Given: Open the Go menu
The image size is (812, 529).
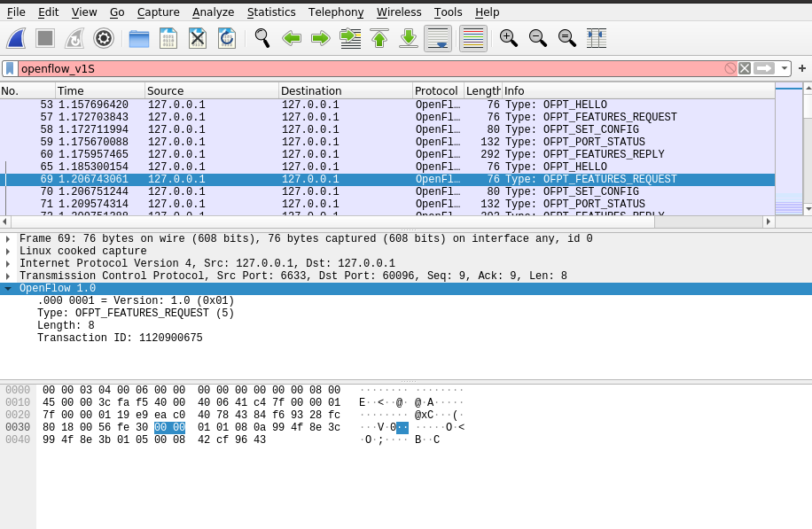Looking at the screenshot, I should [117, 12].
